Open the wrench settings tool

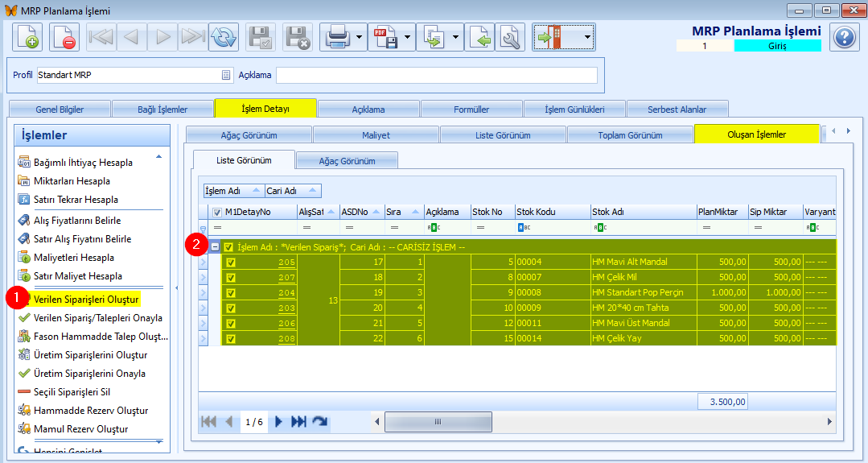[x=510, y=37]
